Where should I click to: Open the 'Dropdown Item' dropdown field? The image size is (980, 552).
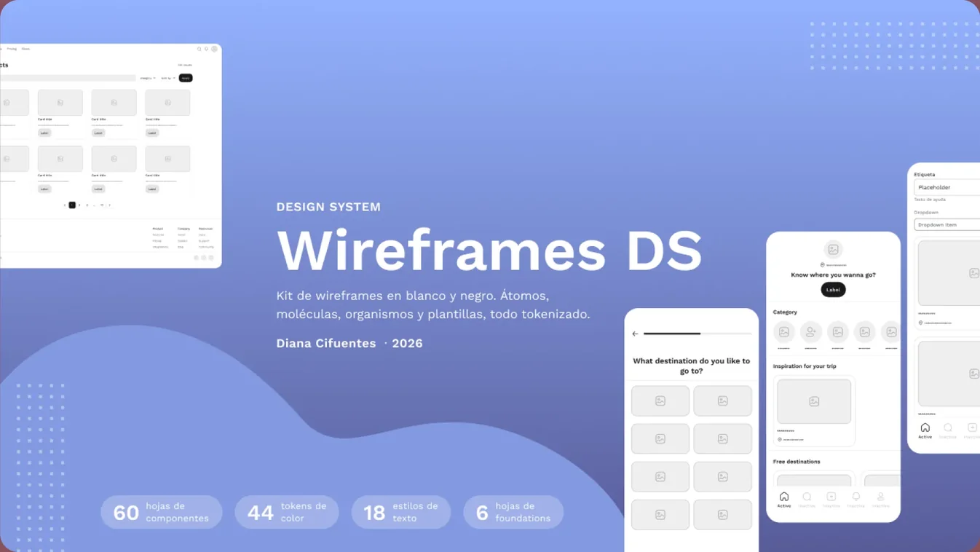[947, 224]
